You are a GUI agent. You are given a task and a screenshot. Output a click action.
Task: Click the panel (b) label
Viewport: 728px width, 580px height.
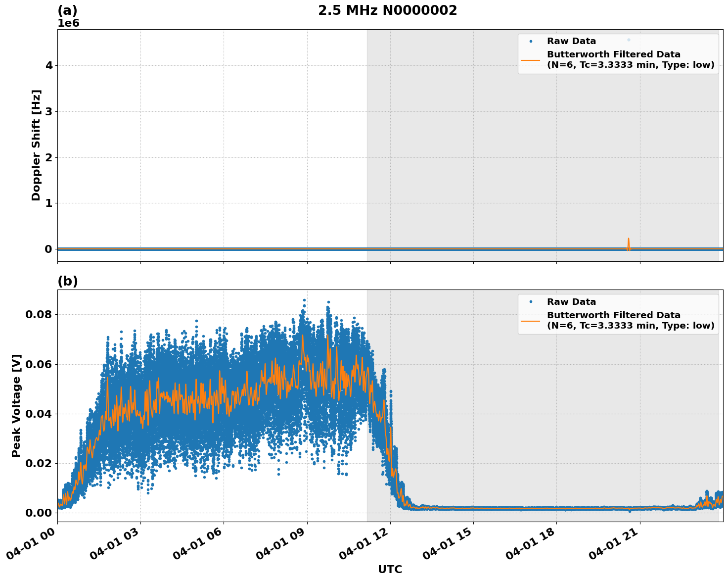pyautogui.click(x=68, y=281)
